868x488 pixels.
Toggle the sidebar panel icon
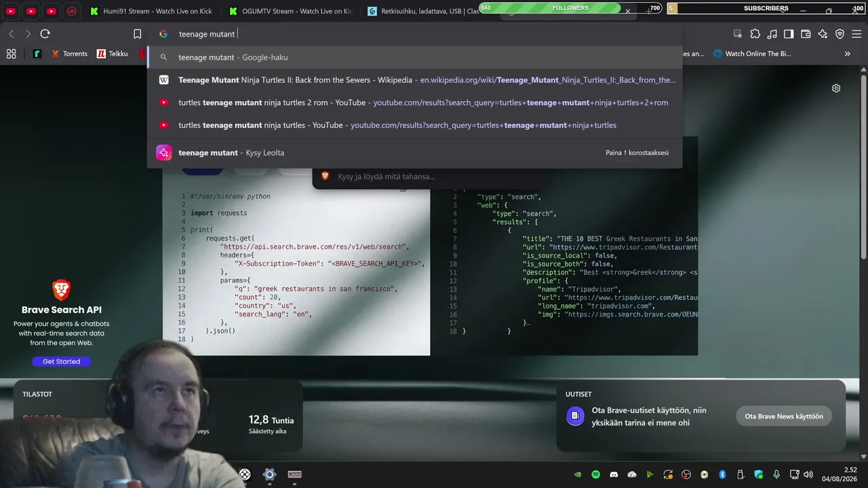point(789,34)
